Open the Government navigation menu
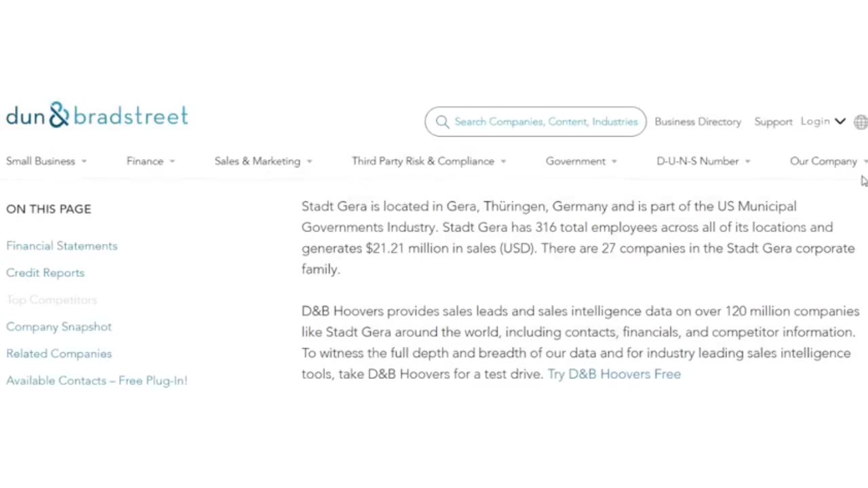Viewport: 868px width, 488px height. click(575, 161)
